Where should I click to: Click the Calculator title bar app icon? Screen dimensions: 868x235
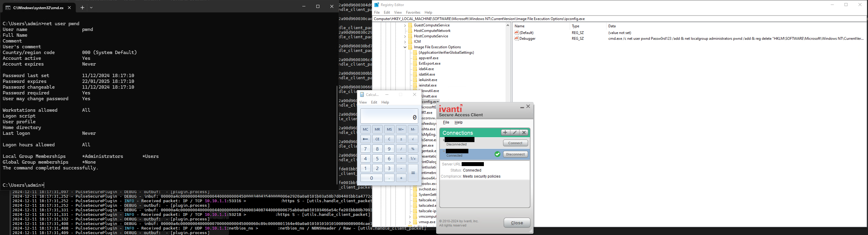coord(362,95)
